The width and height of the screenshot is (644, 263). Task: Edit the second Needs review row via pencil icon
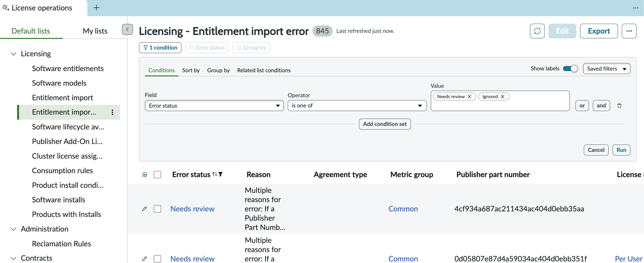[144, 259]
